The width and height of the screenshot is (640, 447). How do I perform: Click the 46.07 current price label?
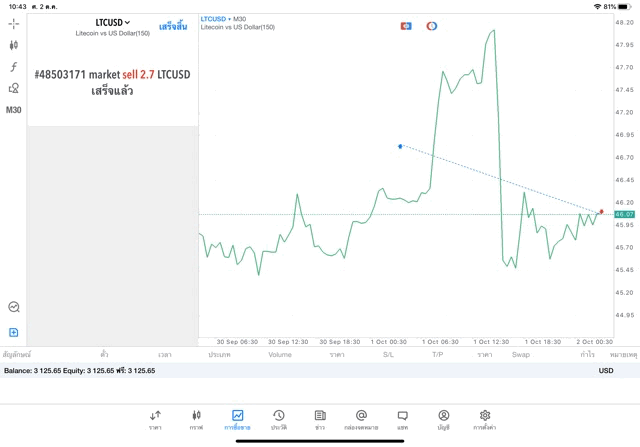[x=624, y=214]
